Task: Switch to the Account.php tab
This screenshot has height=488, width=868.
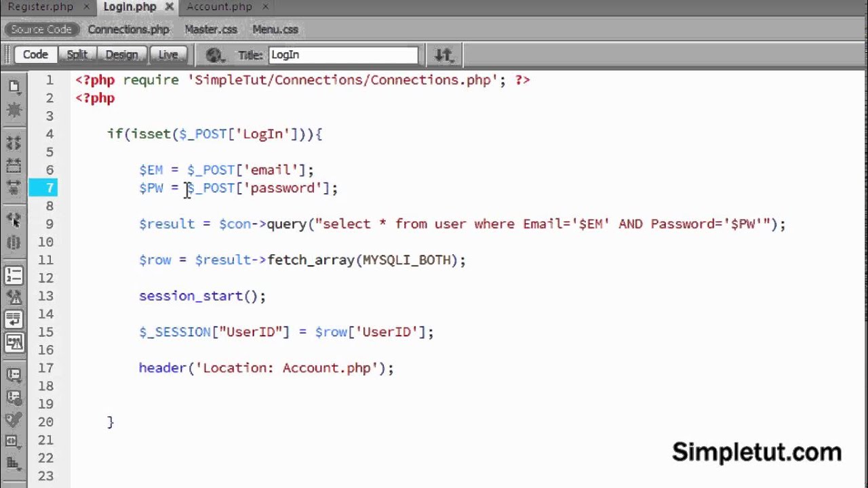Action: 219,7
